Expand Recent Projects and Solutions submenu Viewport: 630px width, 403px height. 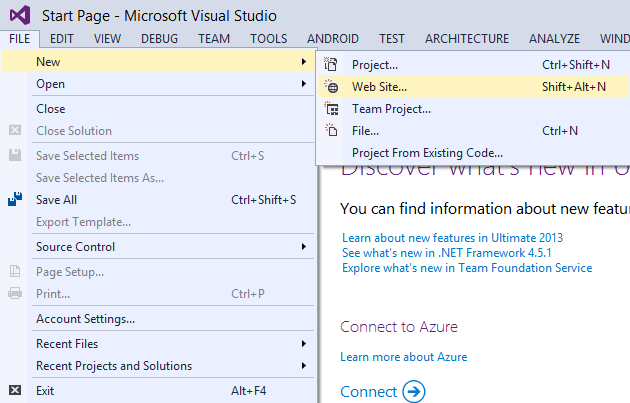[304, 366]
